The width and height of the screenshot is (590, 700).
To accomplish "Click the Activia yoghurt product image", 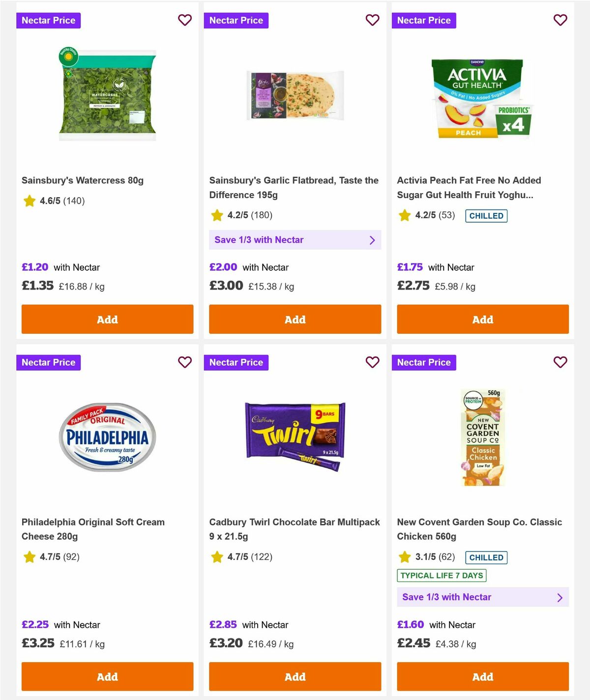I will [x=482, y=96].
